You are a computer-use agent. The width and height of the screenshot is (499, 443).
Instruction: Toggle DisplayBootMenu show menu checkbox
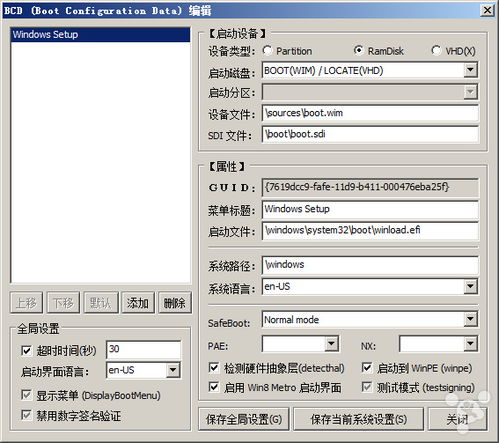[x=26, y=395]
